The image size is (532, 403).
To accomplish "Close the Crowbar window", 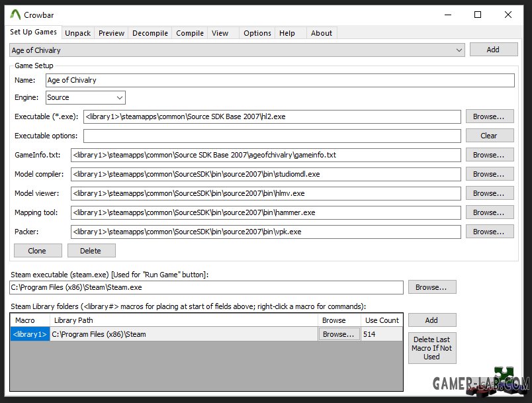I will pos(508,15).
